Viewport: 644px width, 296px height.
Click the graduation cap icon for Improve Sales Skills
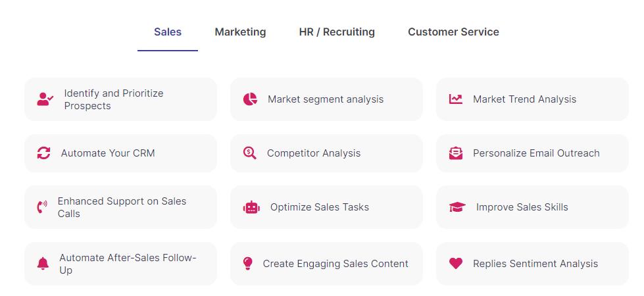[x=457, y=207]
